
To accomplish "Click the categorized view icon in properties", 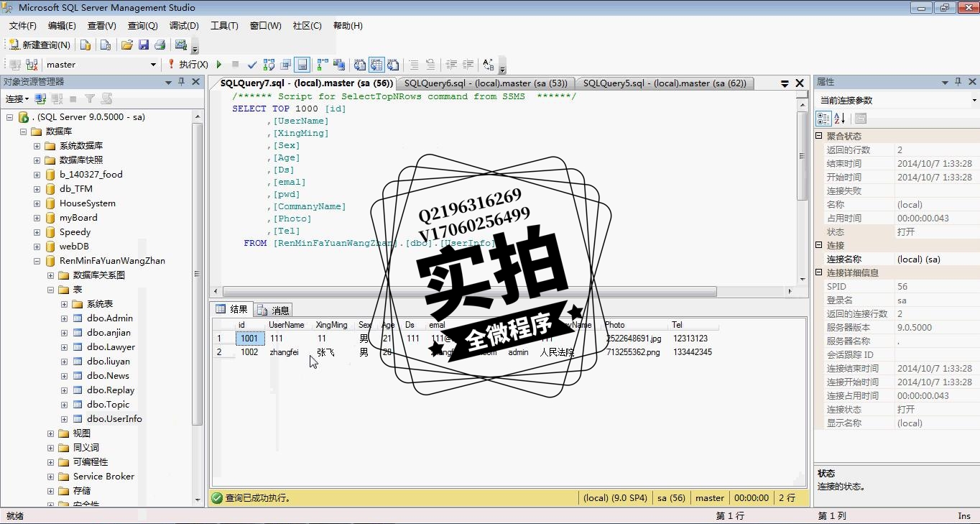I will (x=823, y=119).
